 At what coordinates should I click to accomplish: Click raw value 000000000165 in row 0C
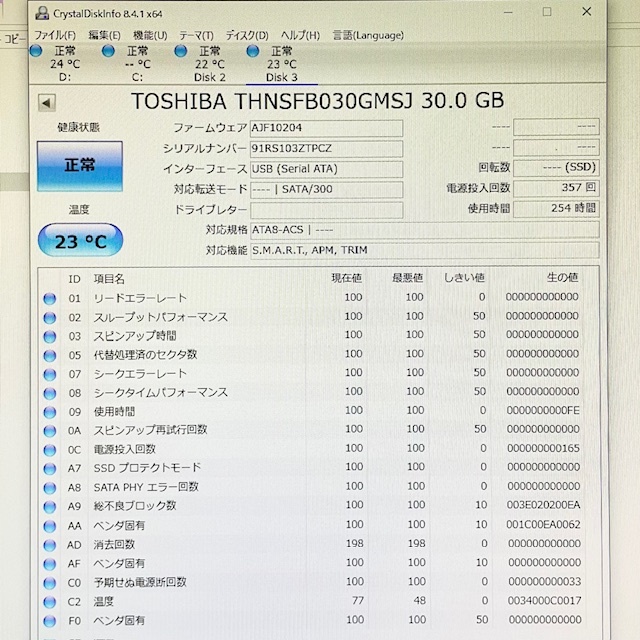[x=543, y=449]
